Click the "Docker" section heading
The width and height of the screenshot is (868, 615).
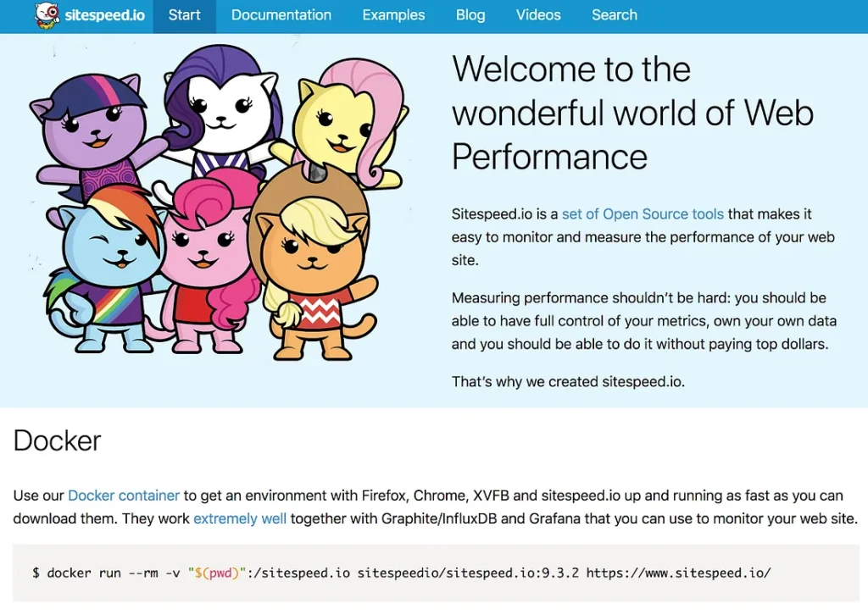coord(58,440)
